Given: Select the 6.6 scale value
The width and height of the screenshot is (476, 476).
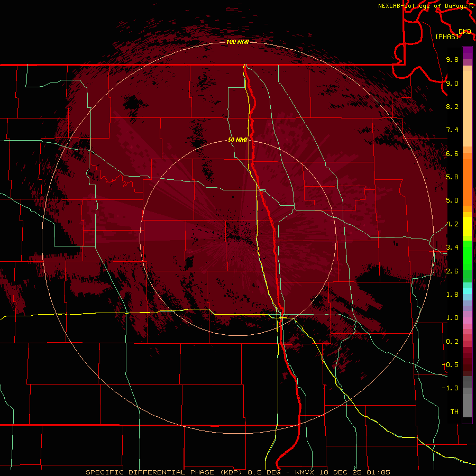Looking at the screenshot, I should [452, 153].
